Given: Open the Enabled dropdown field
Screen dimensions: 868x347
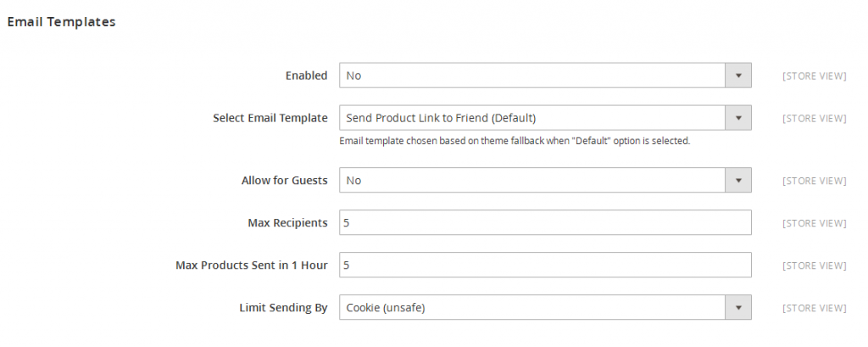Looking at the screenshot, I should 531,76.
